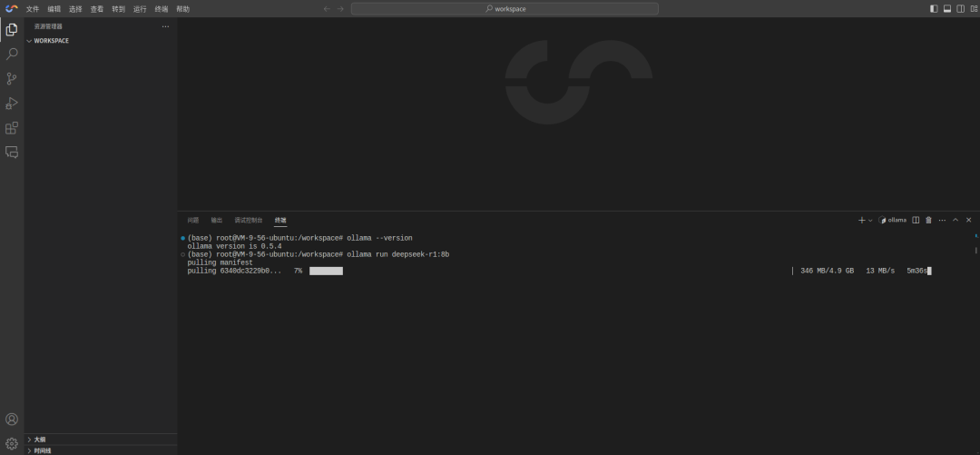Select the ollama terminal instance
Viewport: 980px width, 455px height.
[893, 221]
